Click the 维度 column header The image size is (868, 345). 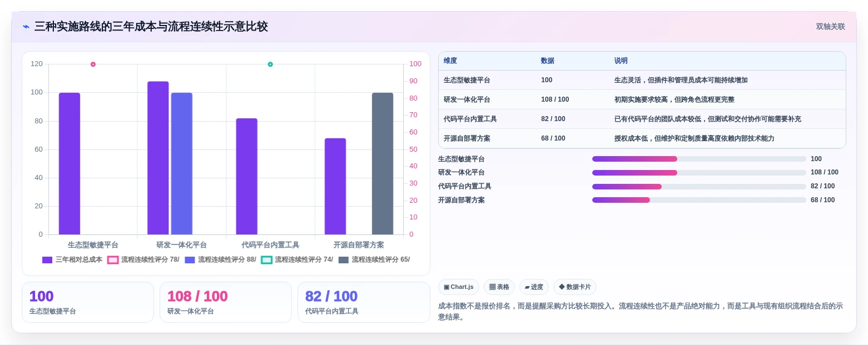coord(450,61)
